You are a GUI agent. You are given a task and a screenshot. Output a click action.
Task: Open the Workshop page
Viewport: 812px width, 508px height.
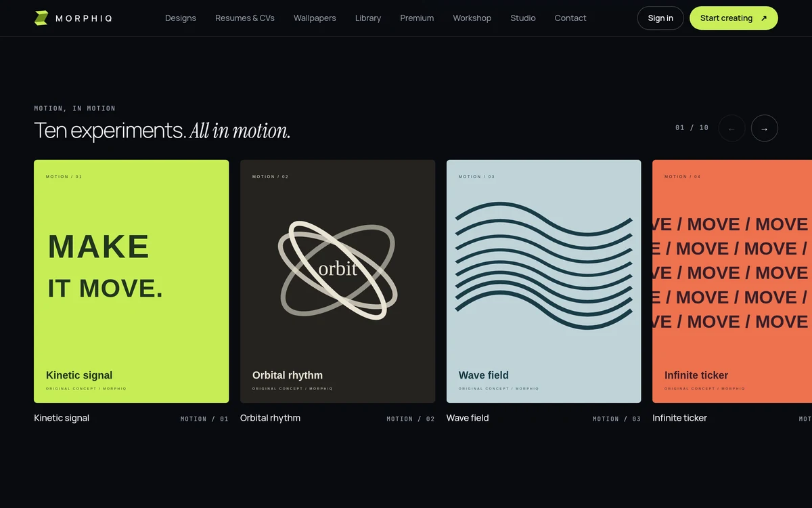coord(472,18)
